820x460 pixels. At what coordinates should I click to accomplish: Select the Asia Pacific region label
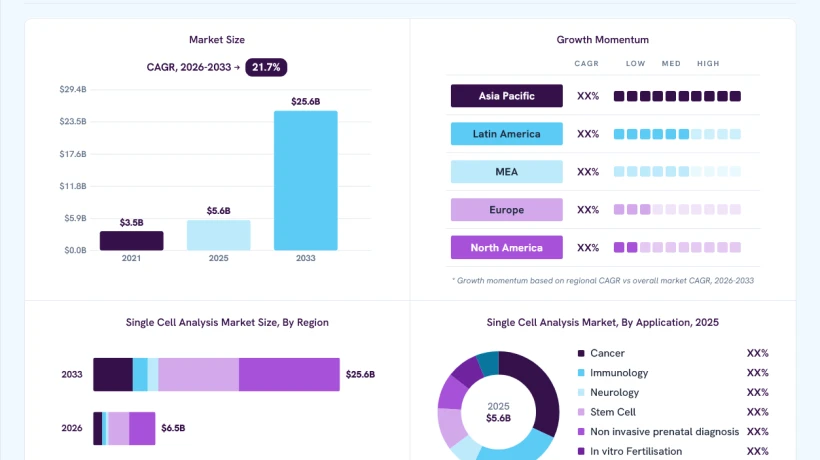point(507,96)
